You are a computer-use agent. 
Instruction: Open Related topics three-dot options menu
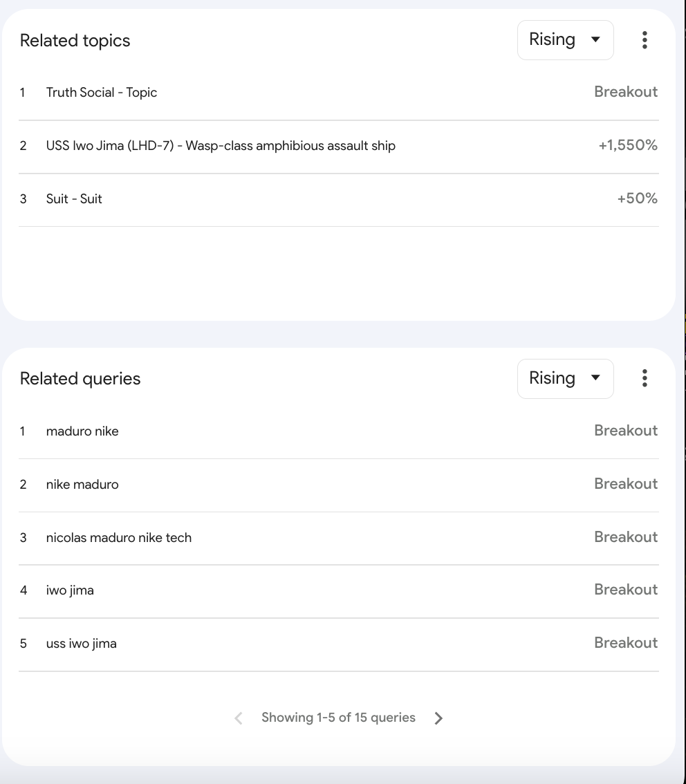pos(644,40)
